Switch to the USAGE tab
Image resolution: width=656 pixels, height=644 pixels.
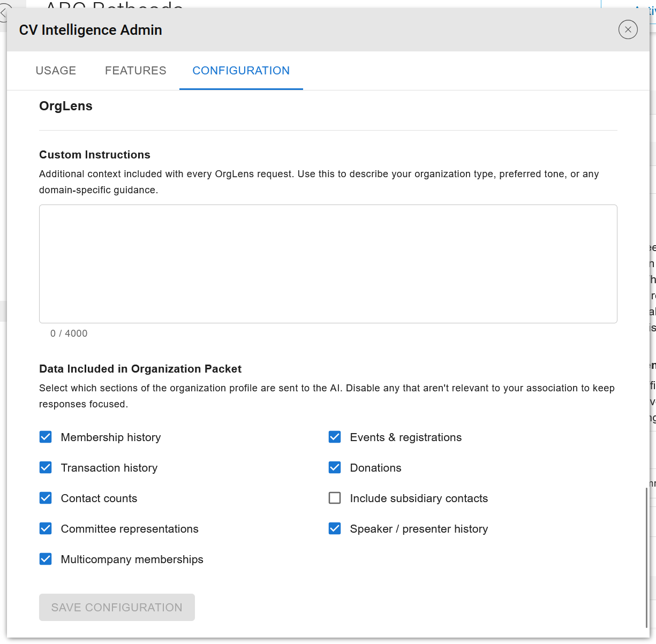(56, 71)
